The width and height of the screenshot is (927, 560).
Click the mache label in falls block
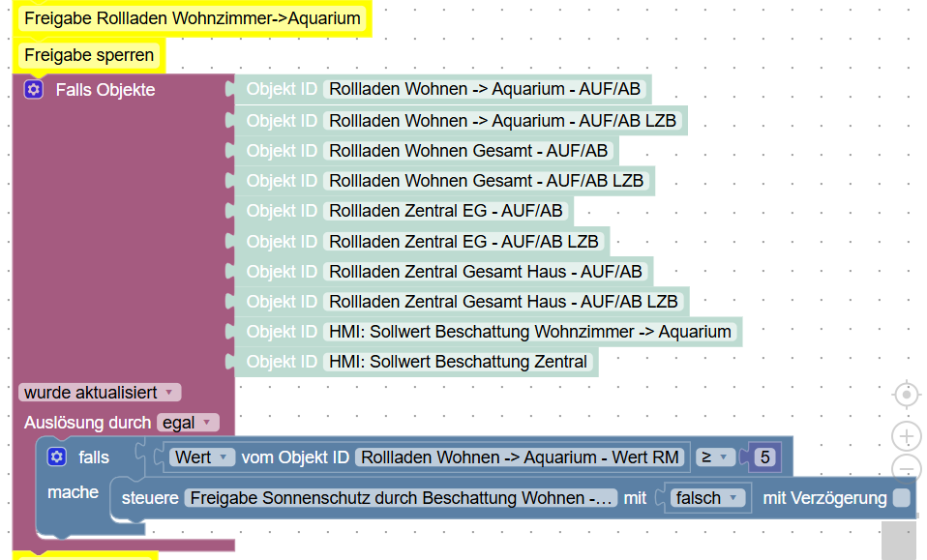click(x=74, y=492)
